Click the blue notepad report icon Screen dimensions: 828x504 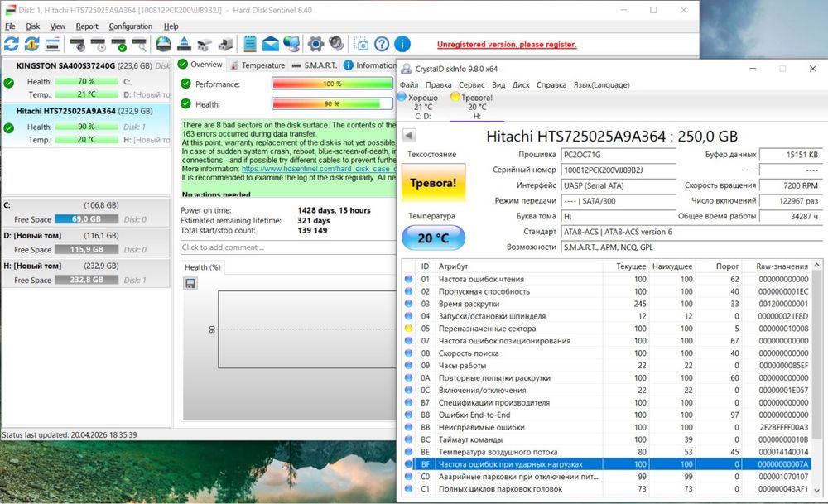250,45
